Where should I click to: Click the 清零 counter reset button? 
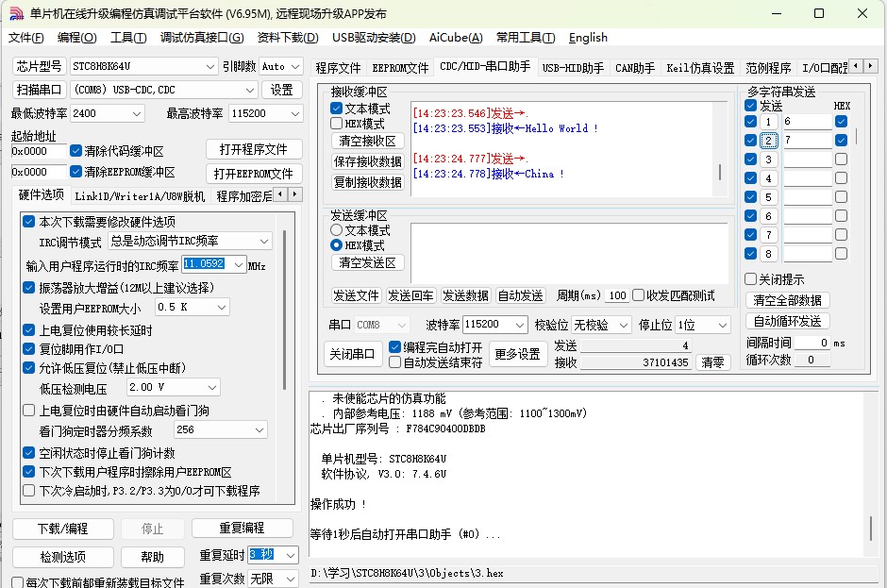[x=713, y=362]
